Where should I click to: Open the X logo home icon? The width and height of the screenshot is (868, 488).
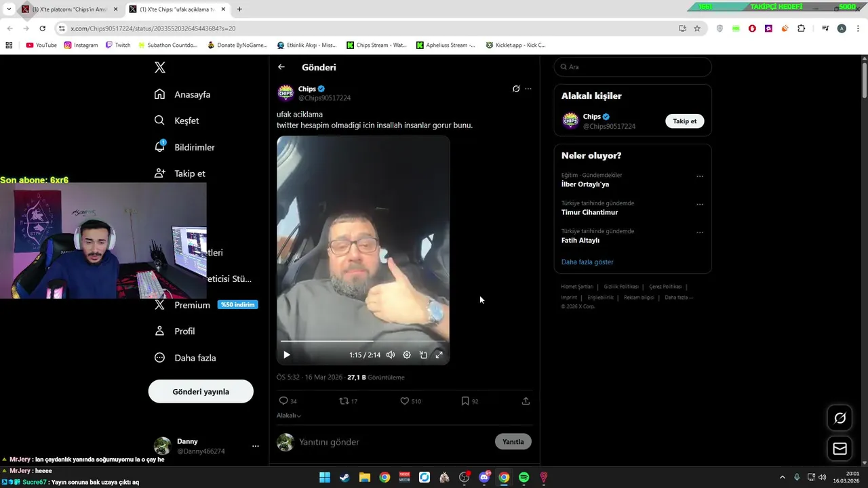(159, 67)
